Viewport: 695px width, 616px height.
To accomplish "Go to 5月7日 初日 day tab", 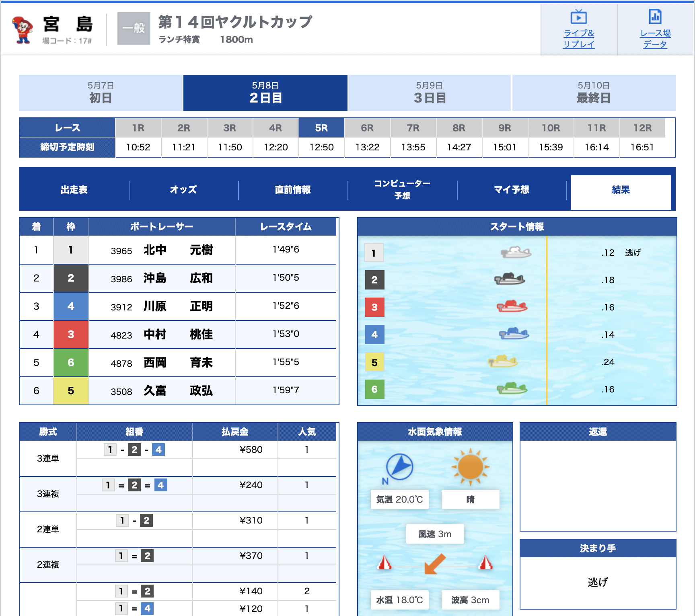I will point(101,93).
